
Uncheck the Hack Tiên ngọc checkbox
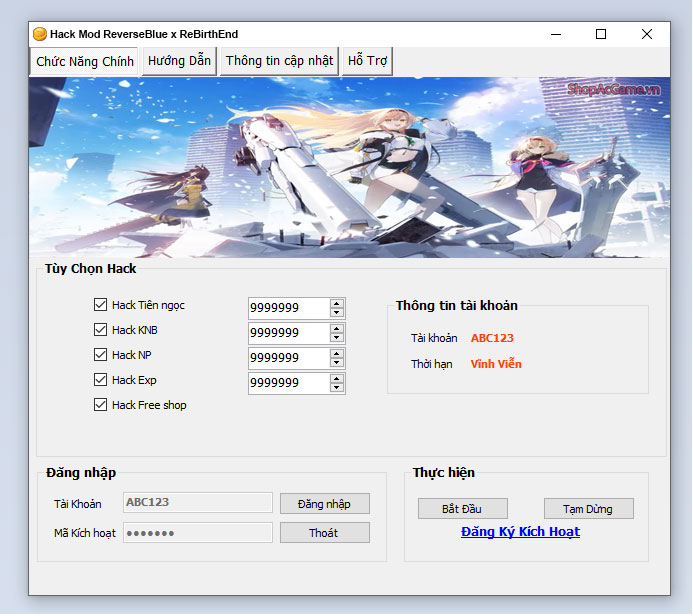(100, 304)
